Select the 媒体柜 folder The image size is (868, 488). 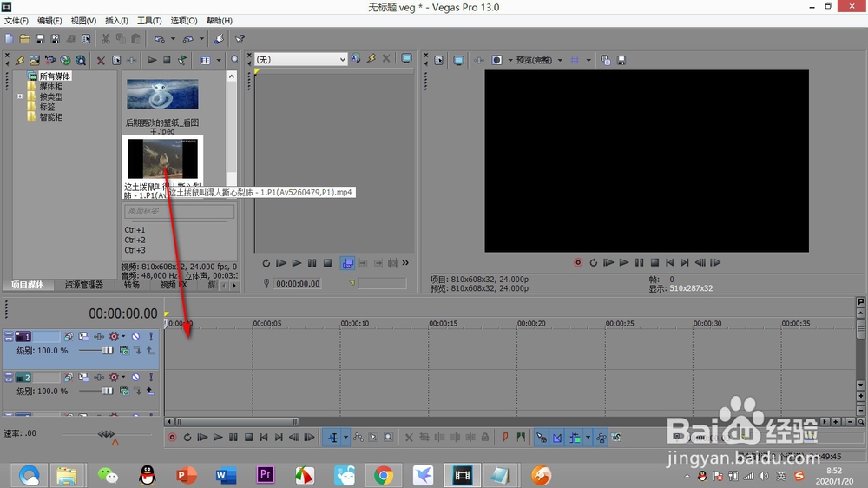(51, 87)
